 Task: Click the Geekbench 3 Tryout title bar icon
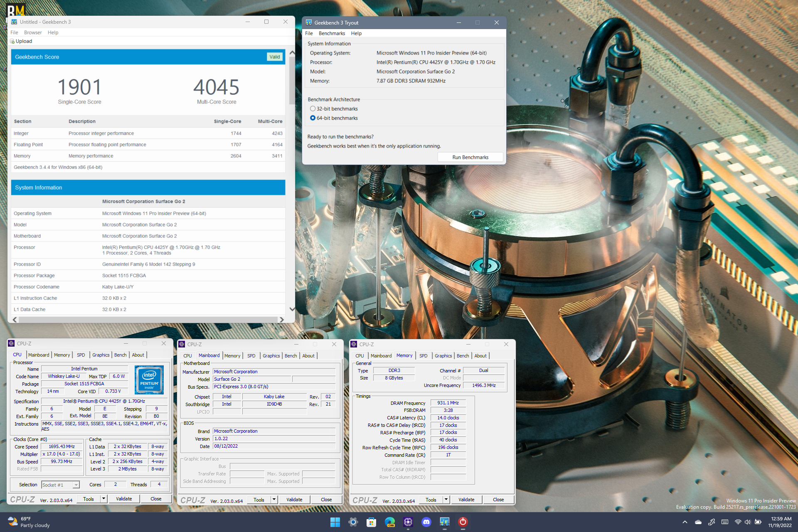click(309, 22)
